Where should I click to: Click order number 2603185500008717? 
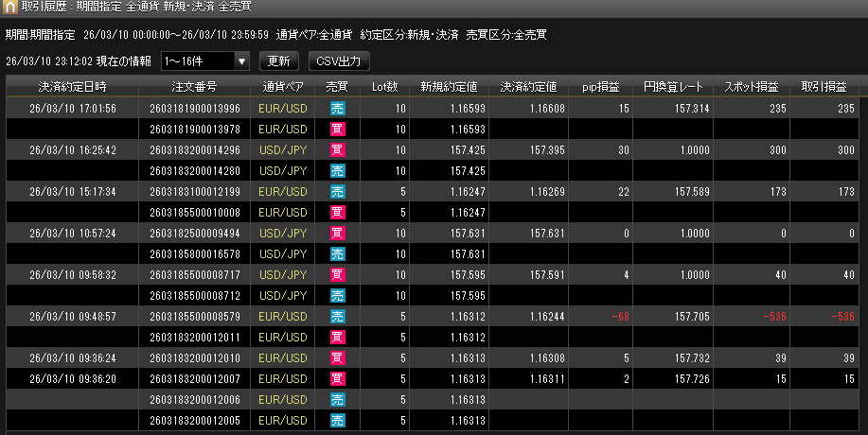pyautogui.click(x=194, y=274)
